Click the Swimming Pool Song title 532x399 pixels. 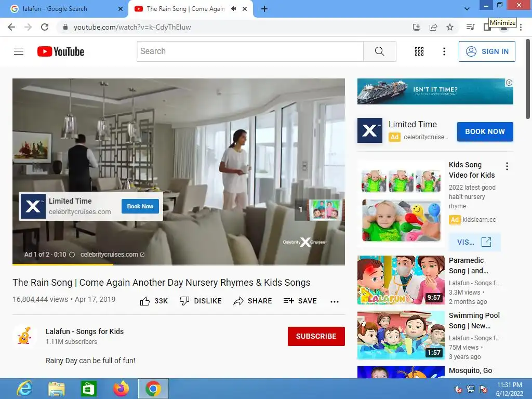click(x=474, y=321)
